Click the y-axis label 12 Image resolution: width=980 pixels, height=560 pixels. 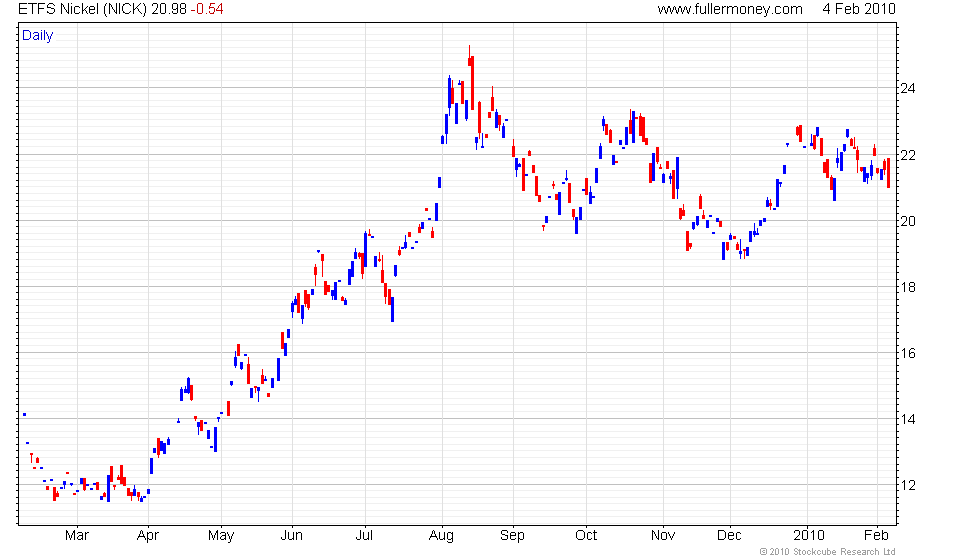pyautogui.click(x=908, y=485)
